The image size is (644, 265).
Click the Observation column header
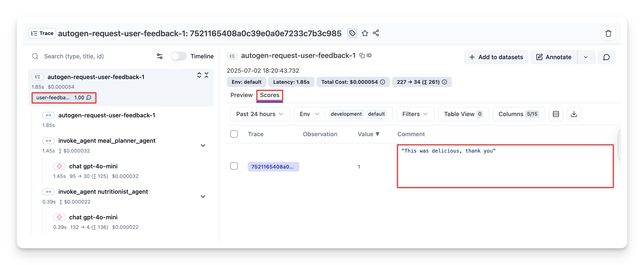[x=320, y=134]
